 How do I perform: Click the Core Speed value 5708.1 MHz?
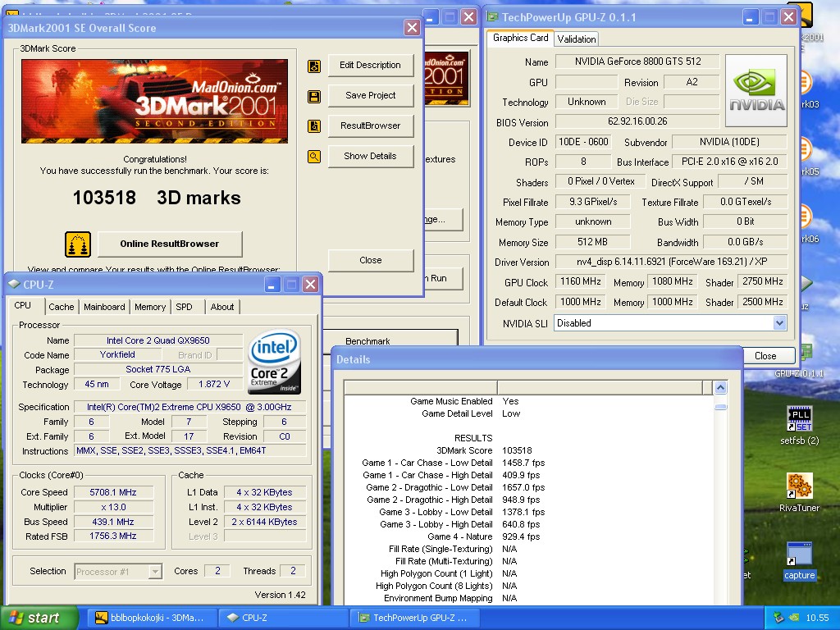click(113, 492)
